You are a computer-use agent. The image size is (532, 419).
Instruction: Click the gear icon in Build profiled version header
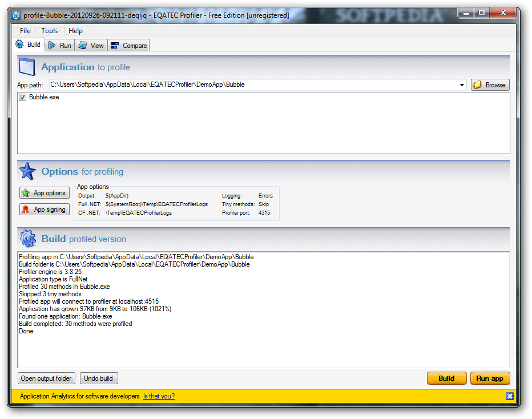tap(28, 238)
